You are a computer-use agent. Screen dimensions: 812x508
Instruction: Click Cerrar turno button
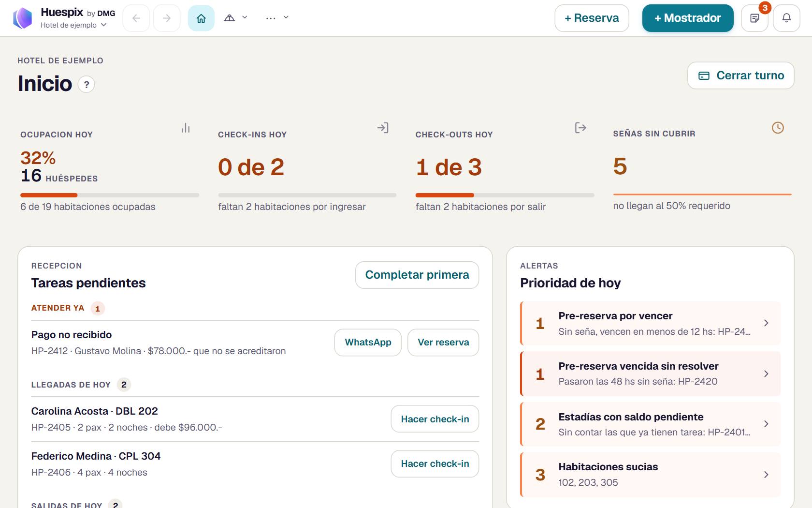pyautogui.click(x=740, y=75)
